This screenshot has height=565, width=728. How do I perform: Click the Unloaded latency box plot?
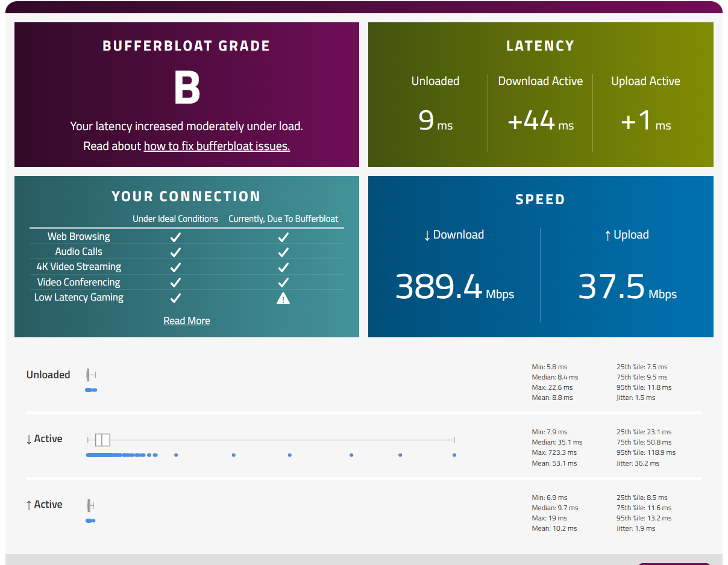pos(91,375)
